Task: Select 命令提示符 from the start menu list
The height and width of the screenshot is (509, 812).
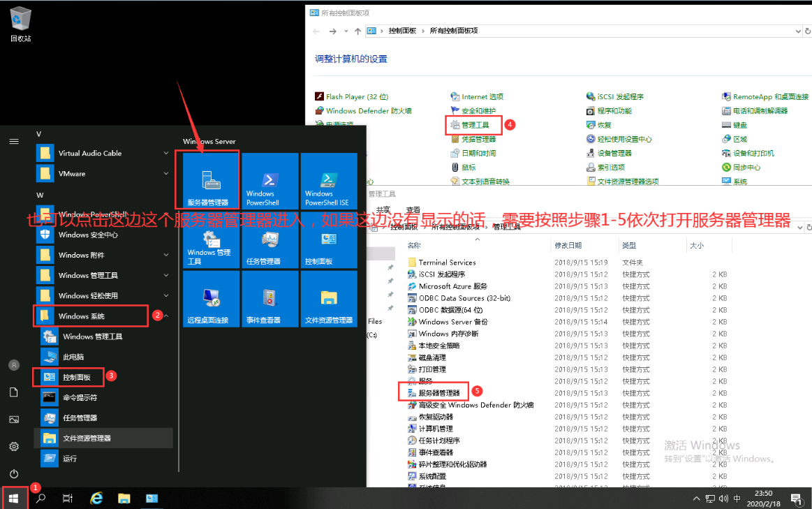Action: point(80,397)
